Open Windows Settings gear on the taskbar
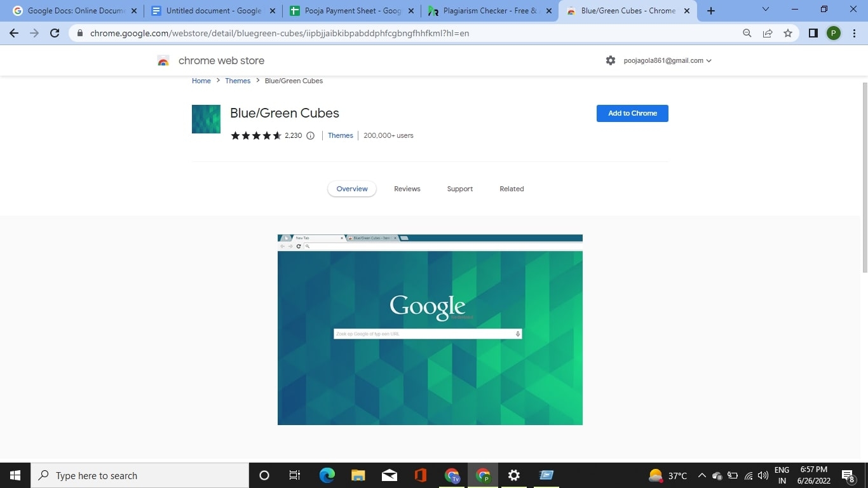Screen dimensions: 868x488 click(514, 475)
